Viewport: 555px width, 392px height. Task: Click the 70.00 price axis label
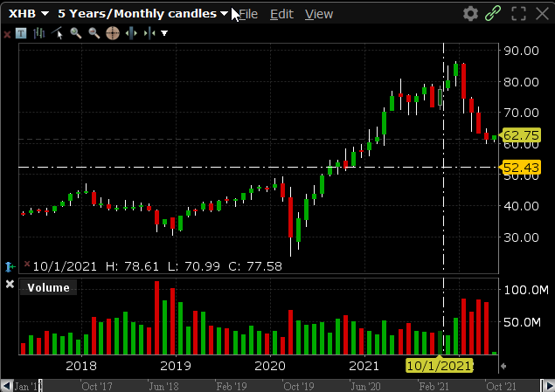(x=521, y=113)
